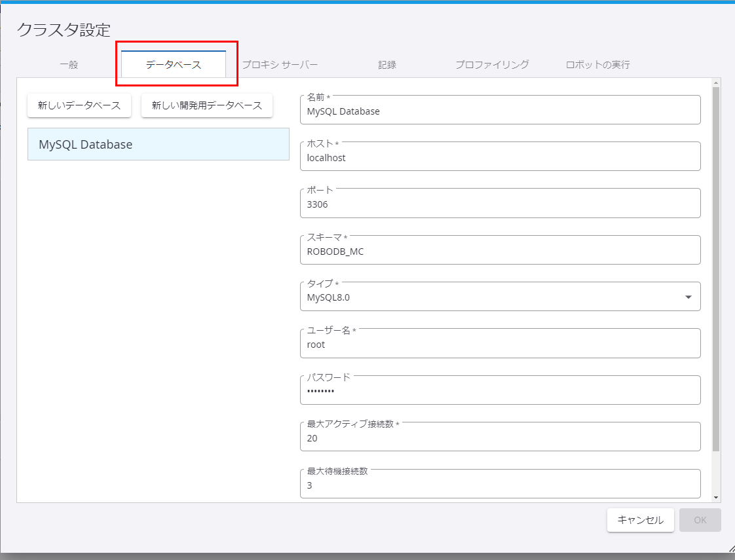Open the タイプ dropdown MySQL8.0
The image size is (735, 560).
[500, 297]
